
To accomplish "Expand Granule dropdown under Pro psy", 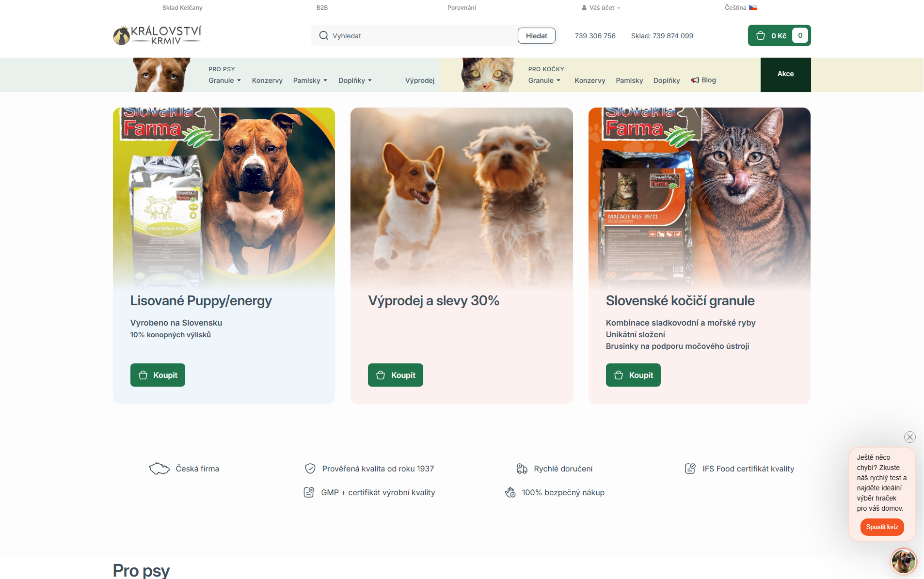I will click(x=224, y=80).
